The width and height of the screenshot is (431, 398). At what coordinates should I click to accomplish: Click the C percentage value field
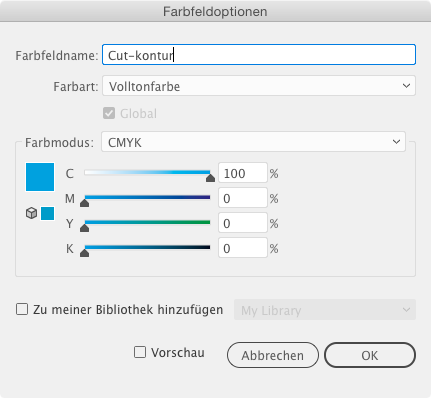coord(243,173)
